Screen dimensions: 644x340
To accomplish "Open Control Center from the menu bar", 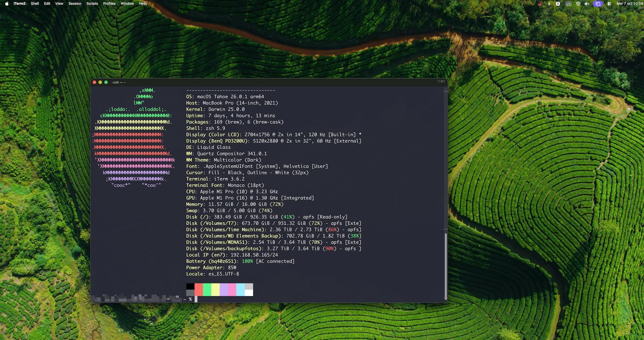I will pos(609,4).
